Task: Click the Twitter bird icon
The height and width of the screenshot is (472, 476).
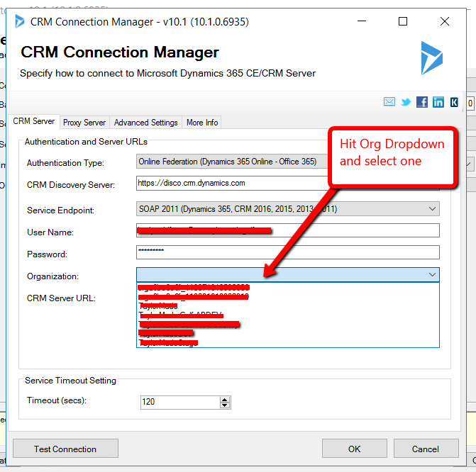Action: pos(406,102)
